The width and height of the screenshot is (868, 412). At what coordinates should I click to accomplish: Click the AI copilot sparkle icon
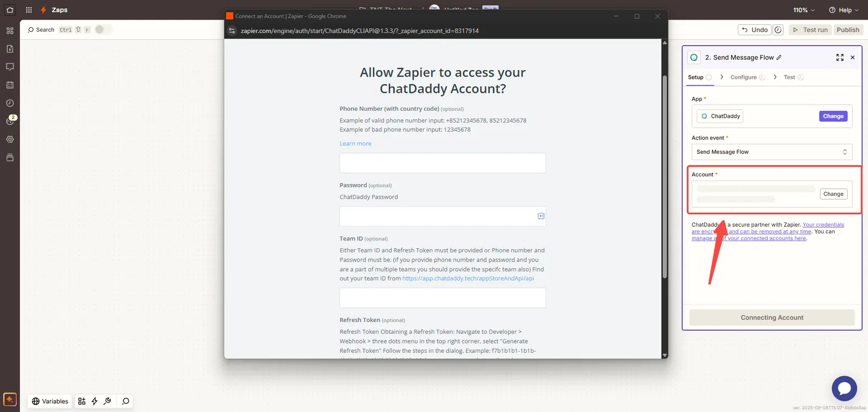point(10,400)
